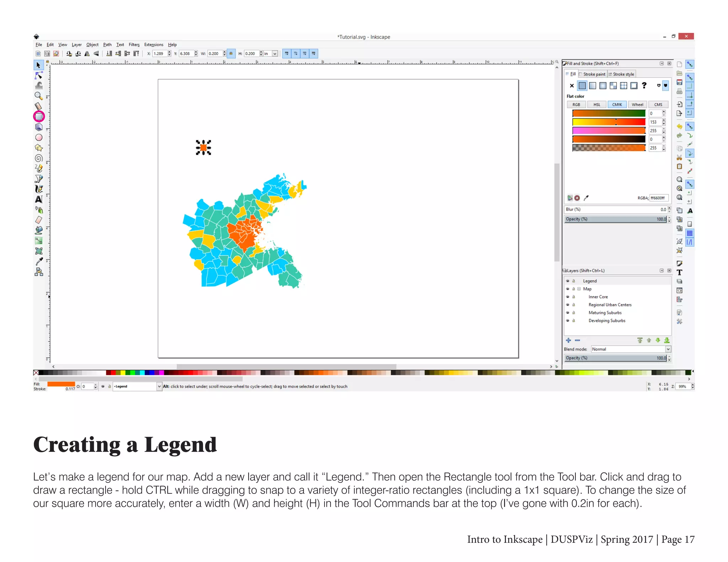The width and height of the screenshot is (728, 562).
Task: Select the Paint Bucket fill tool
Action: pyautogui.click(x=39, y=230)
